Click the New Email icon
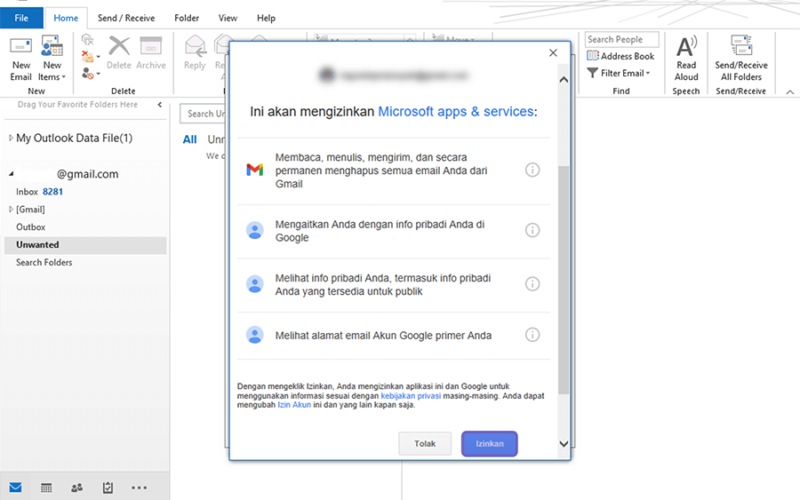Screen dimensions: 800x500 click(20, 46)
